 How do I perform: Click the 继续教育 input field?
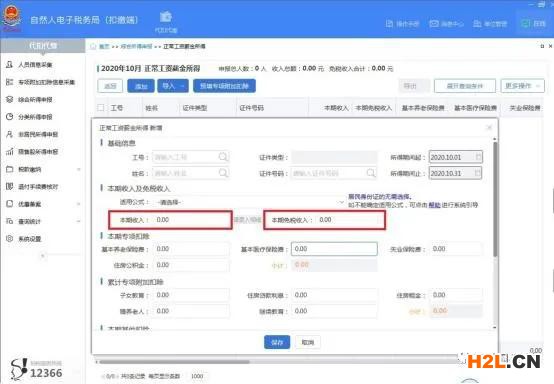334,311
